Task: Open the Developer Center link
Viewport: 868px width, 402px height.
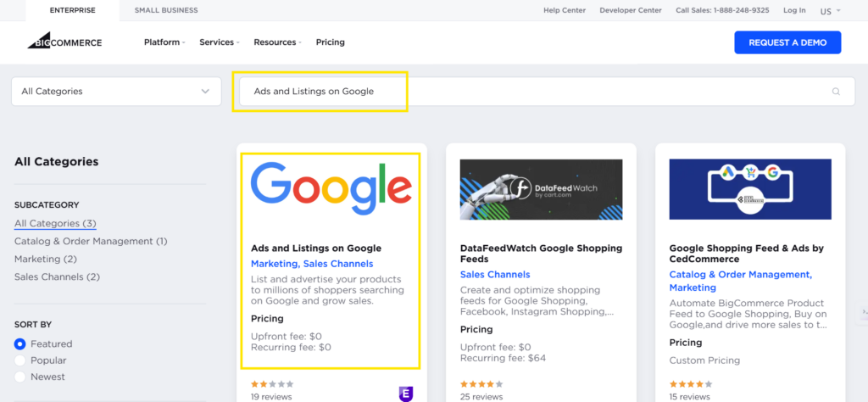Action: point(631,10)
